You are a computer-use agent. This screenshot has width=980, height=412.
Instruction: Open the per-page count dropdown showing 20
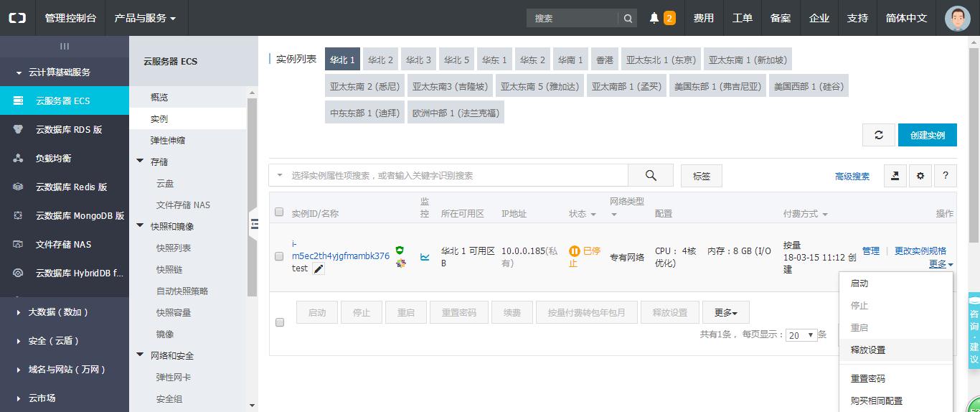(x=802, y=335)
